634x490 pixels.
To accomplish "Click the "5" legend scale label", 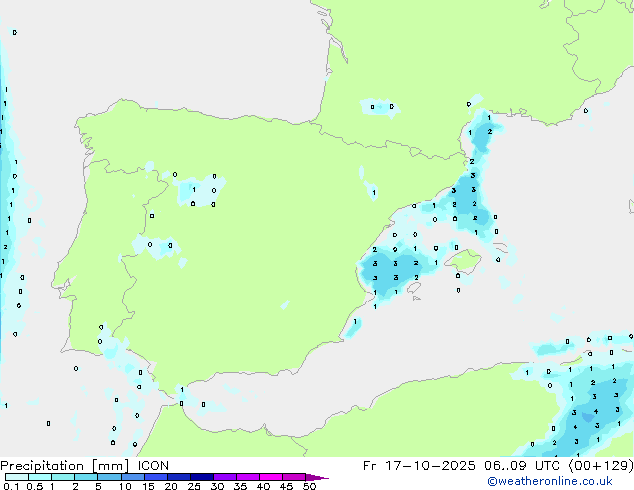I will tap(98, 486).
